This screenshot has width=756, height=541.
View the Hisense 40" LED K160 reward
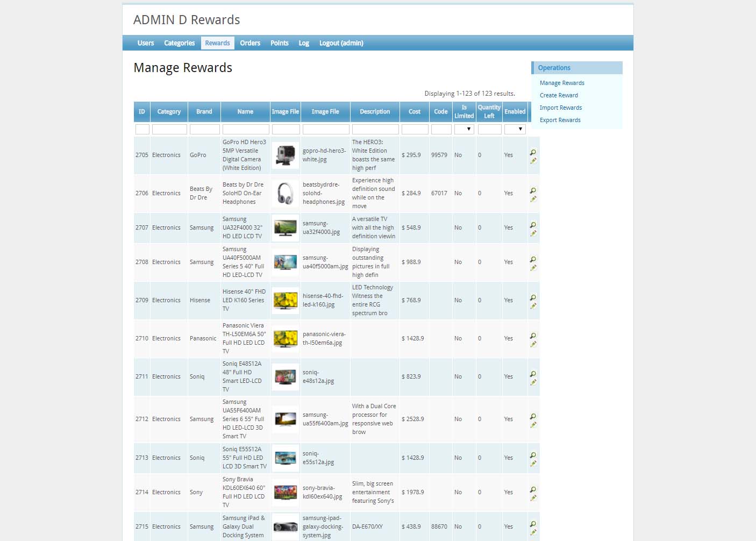click(533, 296)
